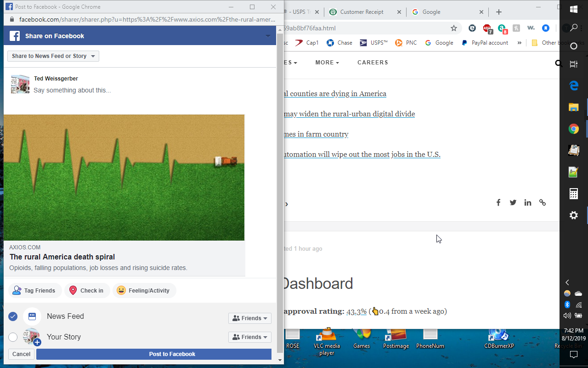Click the Facebook logo in Share header
588x368 pixels.
(15, 36)
